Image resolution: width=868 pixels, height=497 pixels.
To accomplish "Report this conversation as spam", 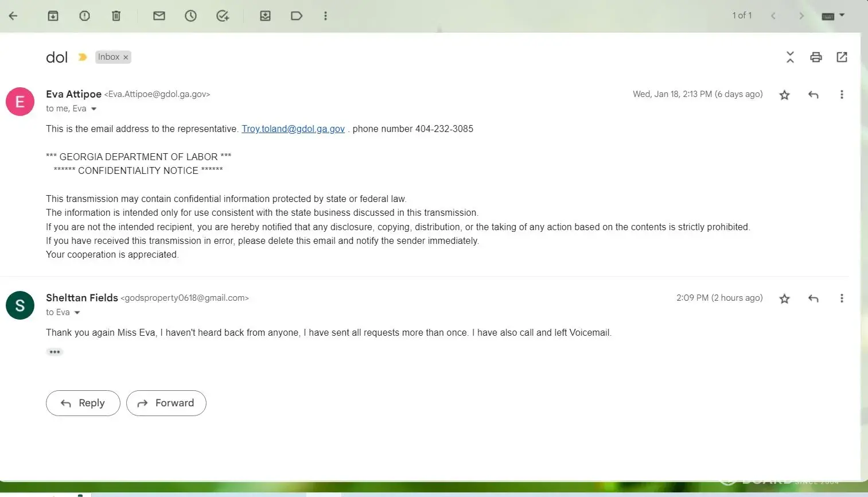I will (84, 16).
